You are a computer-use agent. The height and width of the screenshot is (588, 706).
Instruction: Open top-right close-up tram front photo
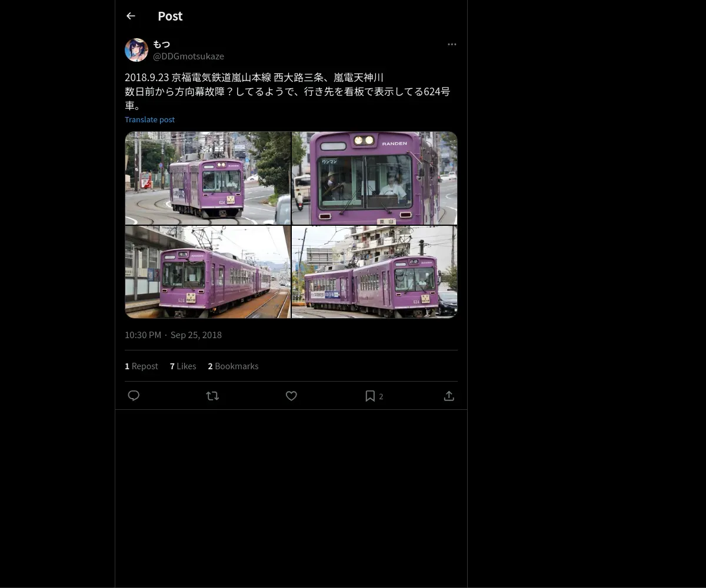pyautogui.click(x=375, y=178)
